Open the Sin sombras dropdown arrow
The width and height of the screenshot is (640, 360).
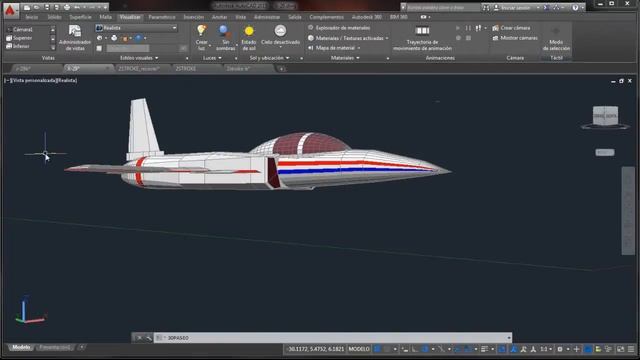(237, 45)
